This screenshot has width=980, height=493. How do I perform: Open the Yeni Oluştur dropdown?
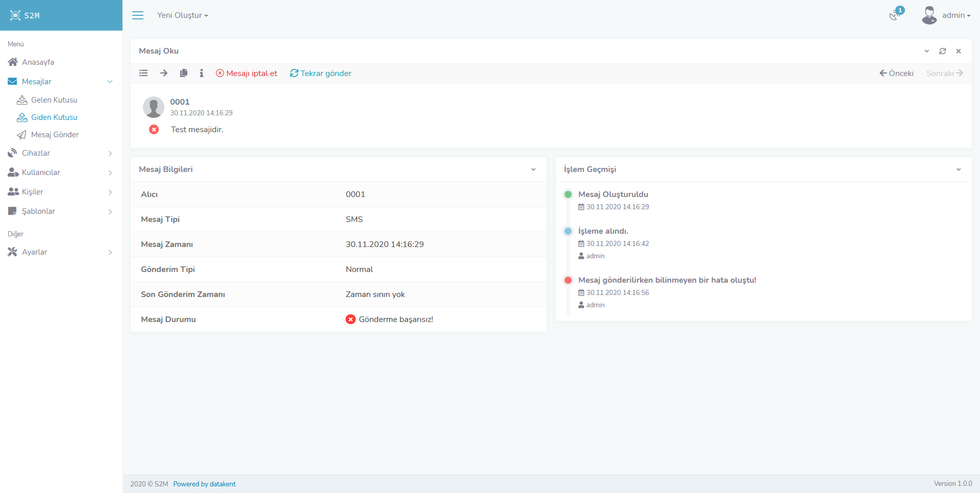click(x=182, y=15)
